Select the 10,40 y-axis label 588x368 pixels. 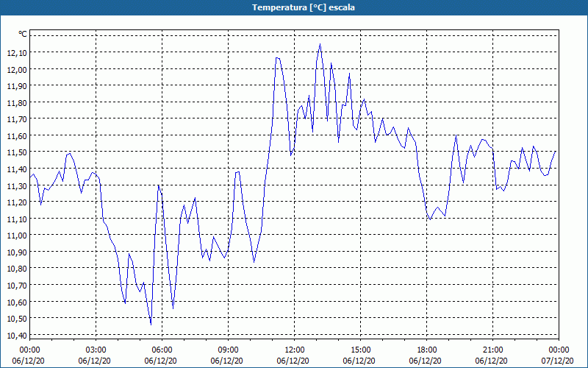coord(17,336)
